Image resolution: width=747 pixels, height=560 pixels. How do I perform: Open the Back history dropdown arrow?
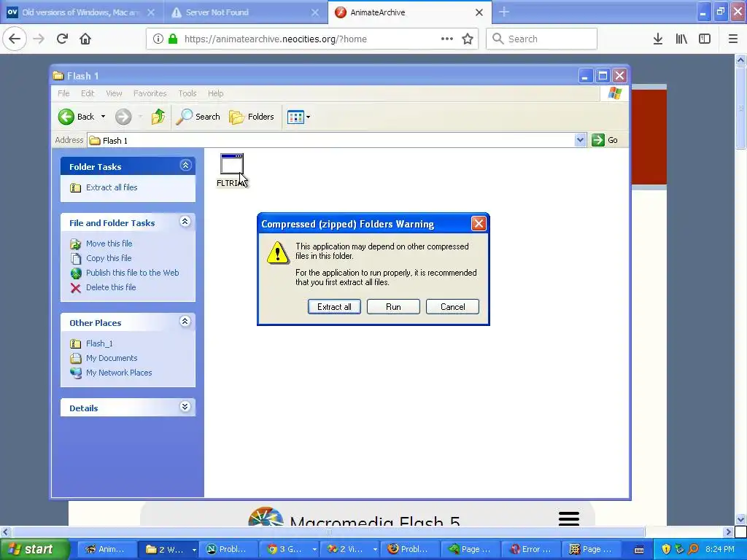[x=103, y=117]
